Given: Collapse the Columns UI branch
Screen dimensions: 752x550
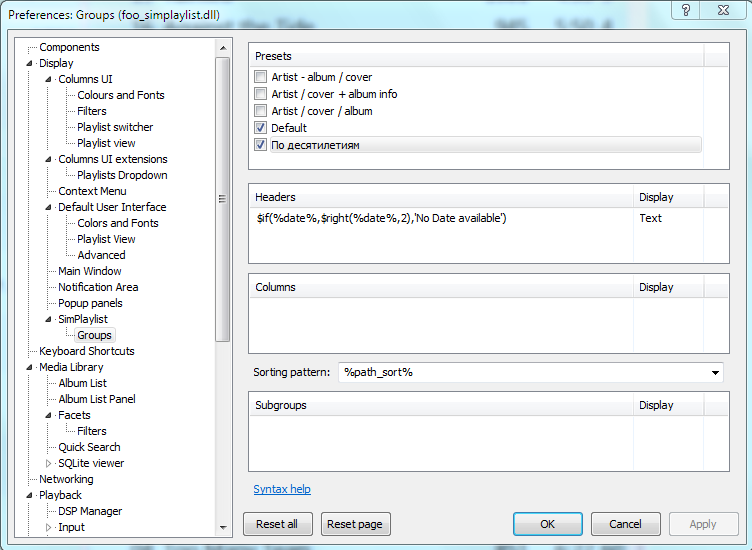Looking at the screenshot, I should point(48,79).
